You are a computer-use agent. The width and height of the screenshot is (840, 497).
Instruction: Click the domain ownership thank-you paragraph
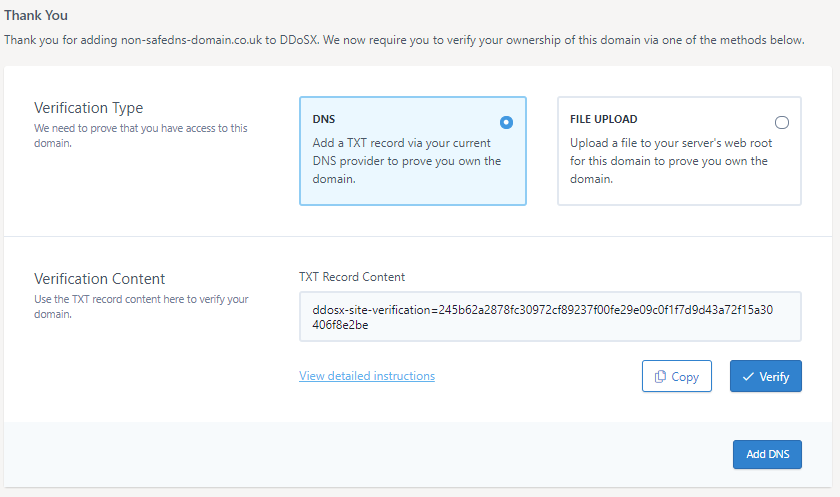pos(404,40)
